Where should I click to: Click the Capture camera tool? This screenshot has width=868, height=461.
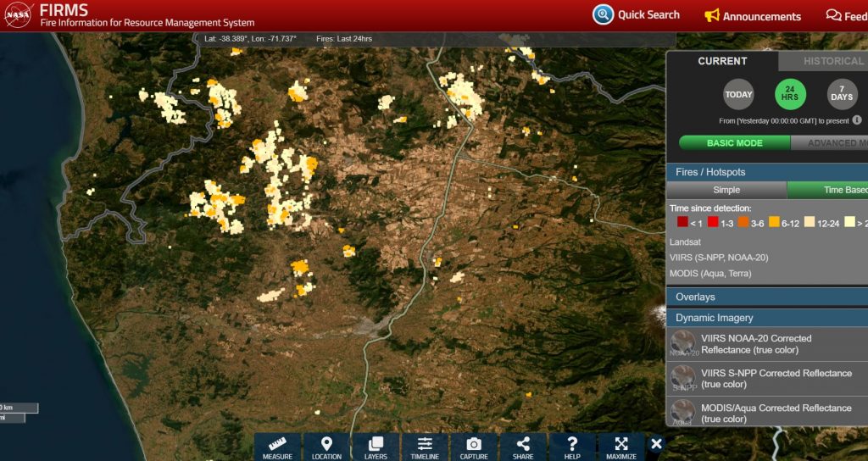pos(474,447)
